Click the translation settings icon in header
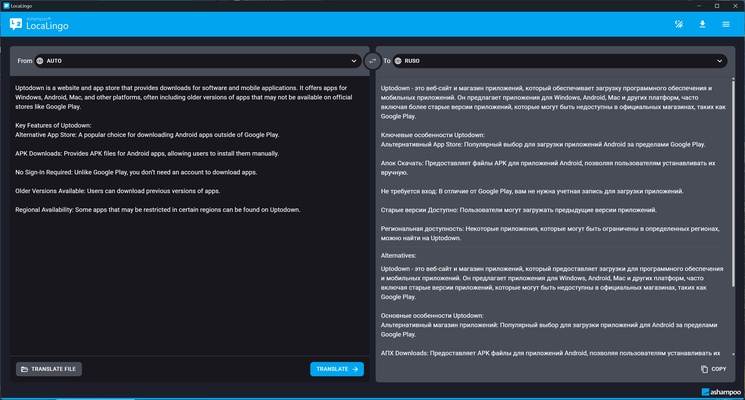This screenshot has height=400, width=745. click(x=679, y=24)
